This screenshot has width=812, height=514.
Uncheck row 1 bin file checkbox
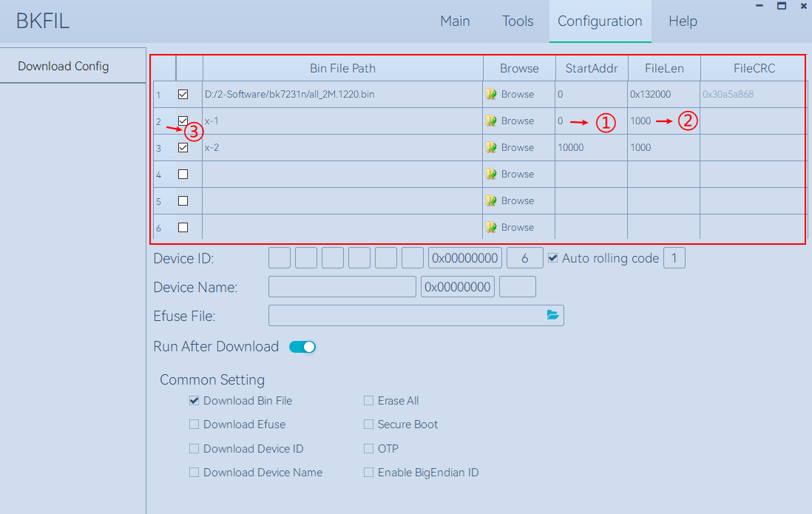click(183, 95)
